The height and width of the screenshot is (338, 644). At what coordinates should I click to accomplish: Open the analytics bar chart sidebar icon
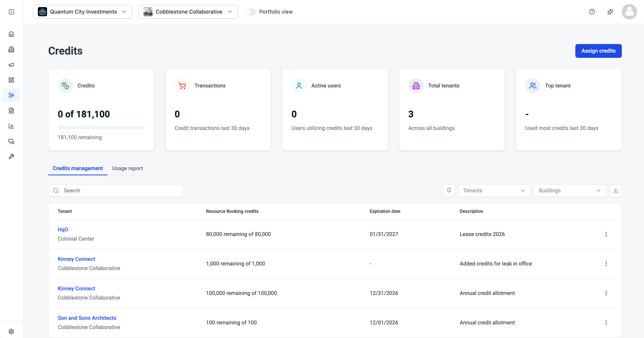(x=11, y=126)
